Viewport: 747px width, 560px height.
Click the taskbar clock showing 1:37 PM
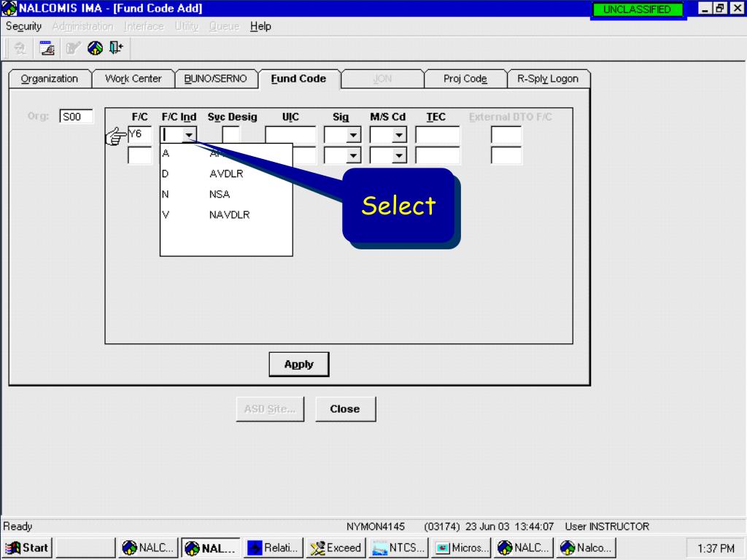tap(716, 548)
